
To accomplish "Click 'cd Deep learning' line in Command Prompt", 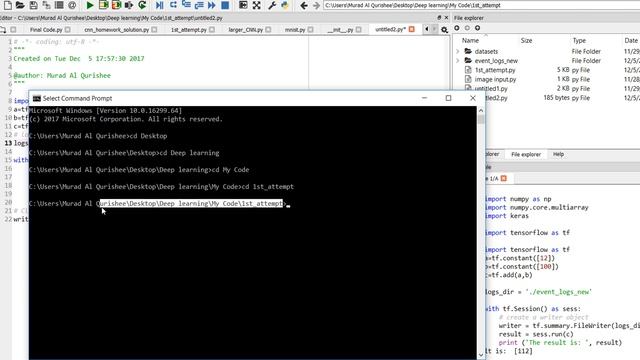I will [124, 153].
